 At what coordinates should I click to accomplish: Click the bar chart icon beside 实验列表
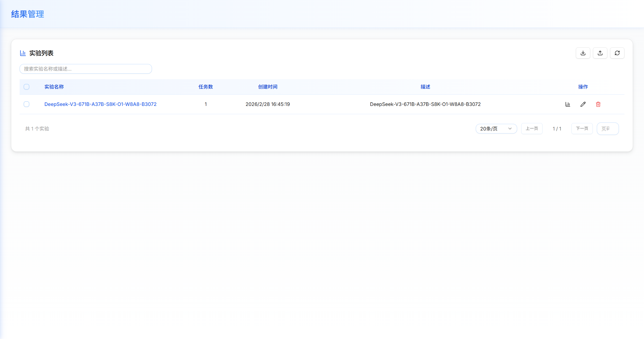coord(23,53)
